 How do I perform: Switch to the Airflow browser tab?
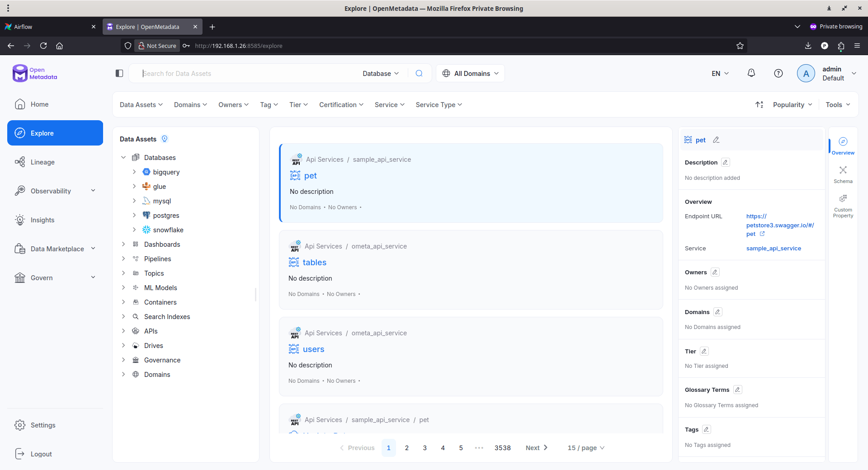pos(51,27)
